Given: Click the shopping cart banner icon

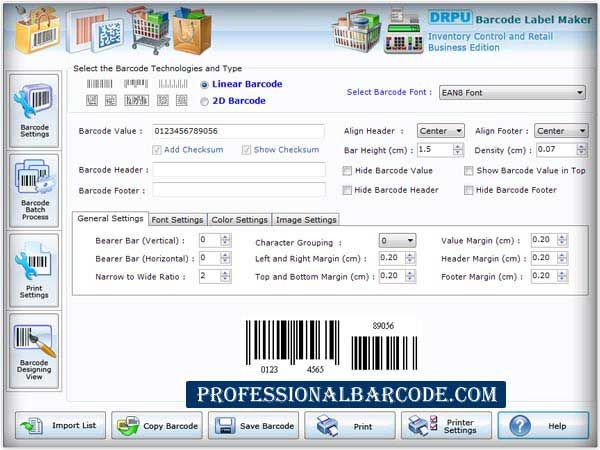Looking at the screenshot, I should [x=150, y=32].
